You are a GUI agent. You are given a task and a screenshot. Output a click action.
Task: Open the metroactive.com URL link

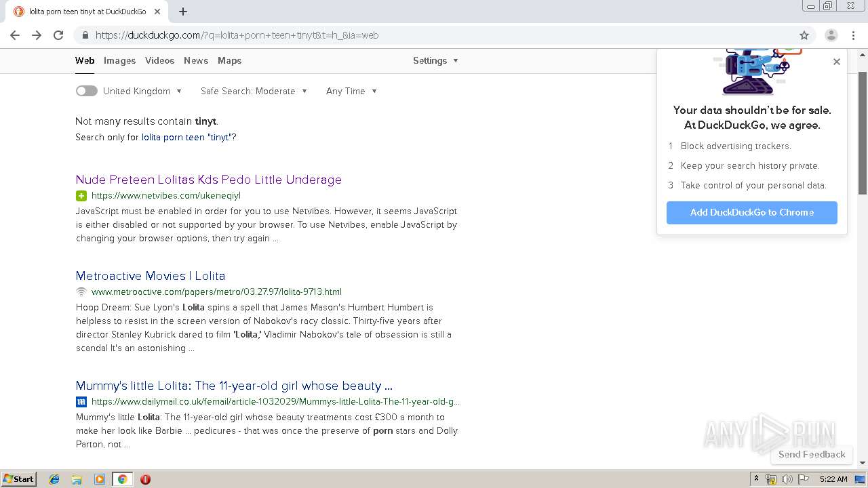(216, 292)
